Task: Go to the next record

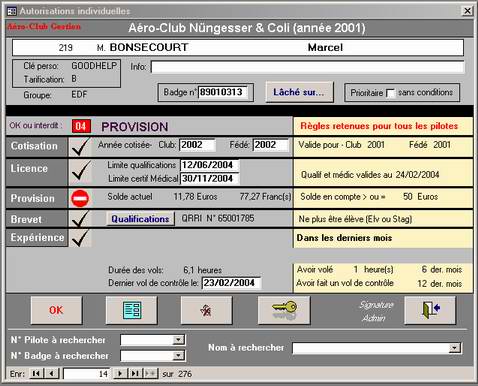Action: (x=120, y=373)
